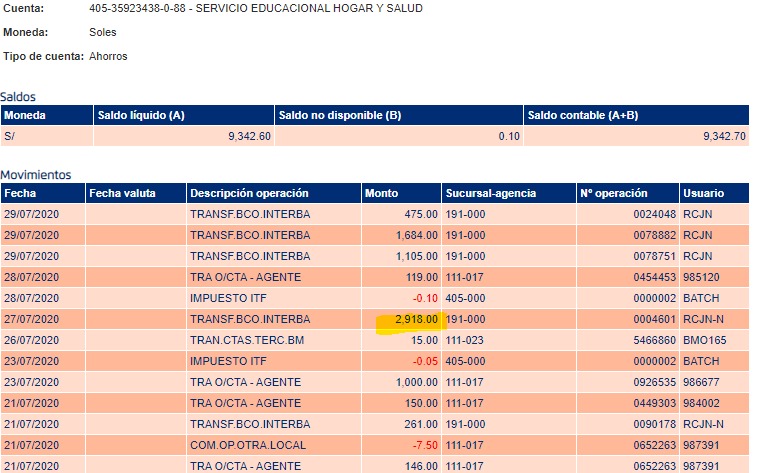Select the Usuario column header
Screen dimensions: 770x473
click(x=703, y=193)
